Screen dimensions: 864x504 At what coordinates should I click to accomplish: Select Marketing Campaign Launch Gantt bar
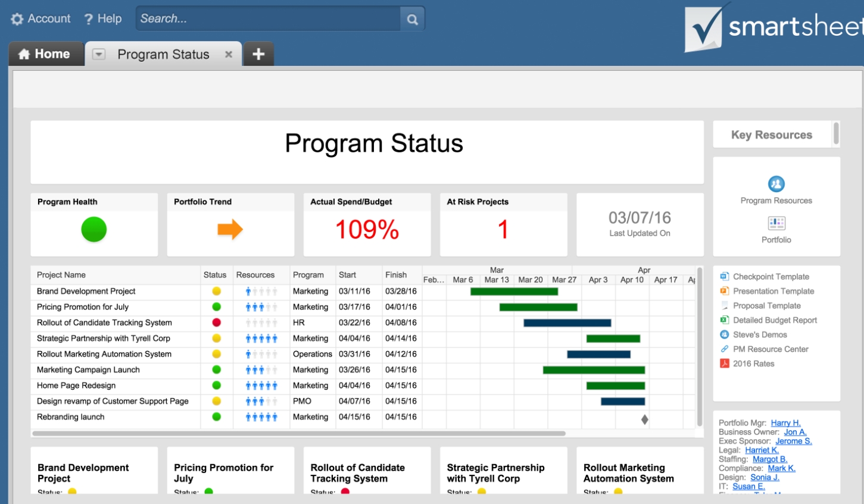(594, 370)
